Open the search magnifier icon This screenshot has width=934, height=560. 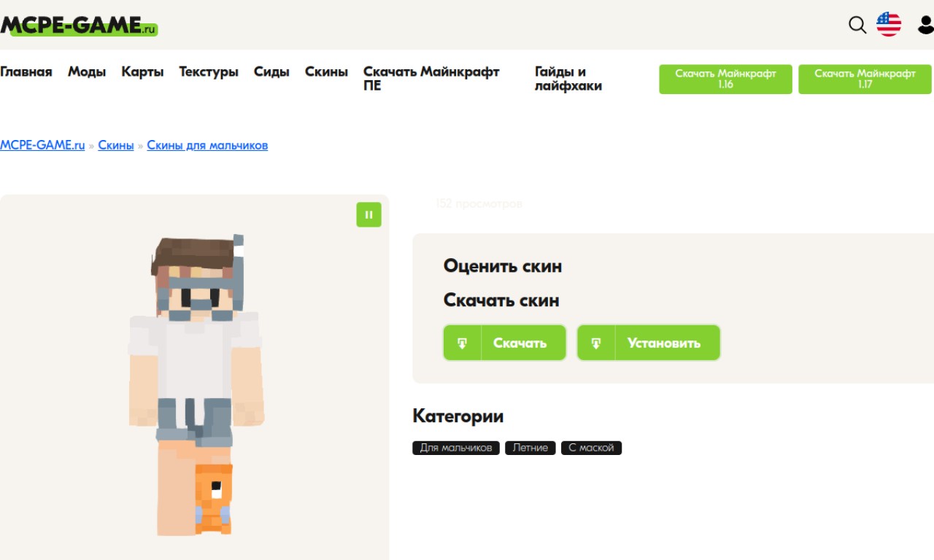(x=857, y=25)
